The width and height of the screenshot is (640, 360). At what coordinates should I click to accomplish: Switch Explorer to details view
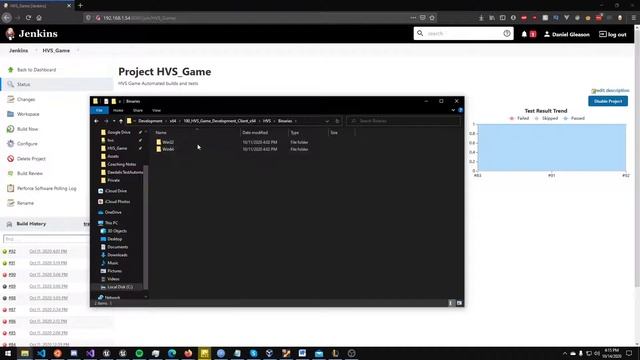(451, 303)
